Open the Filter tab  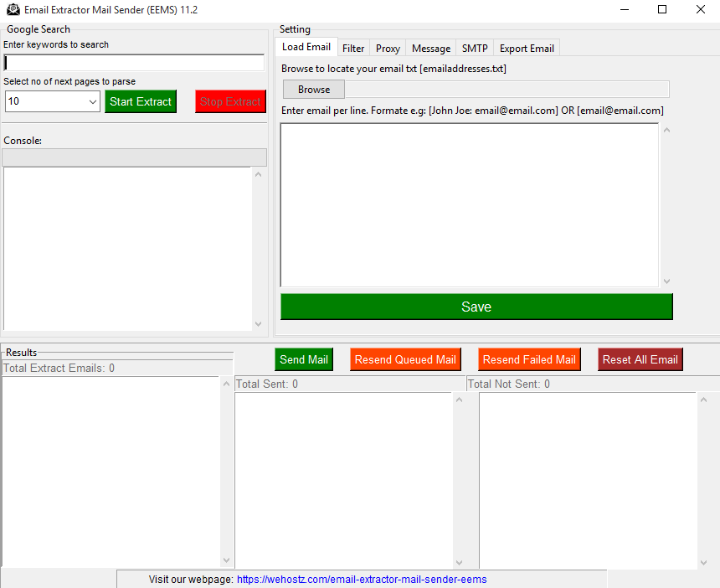(353, 49)
